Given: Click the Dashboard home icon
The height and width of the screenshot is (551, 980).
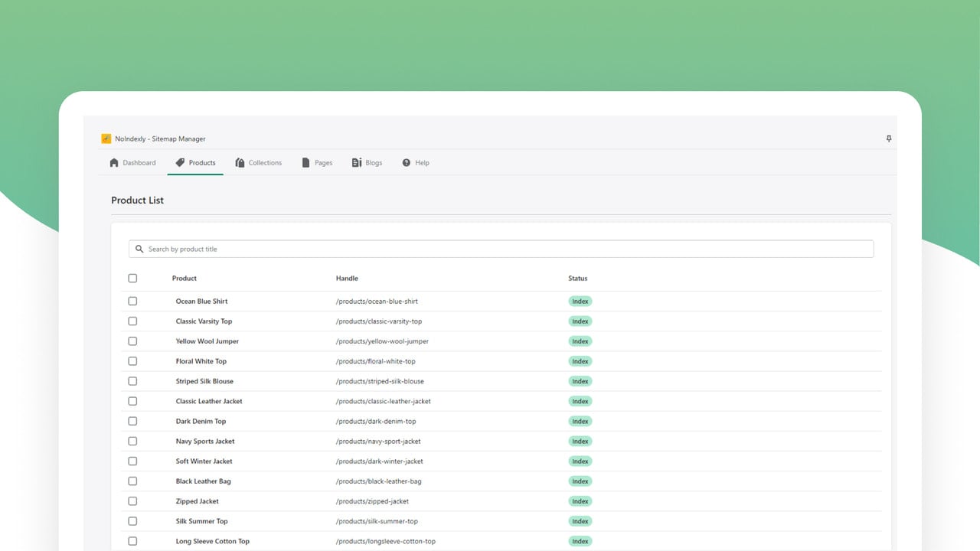Looking at the screenshot, I should click(x=114, y=162).
